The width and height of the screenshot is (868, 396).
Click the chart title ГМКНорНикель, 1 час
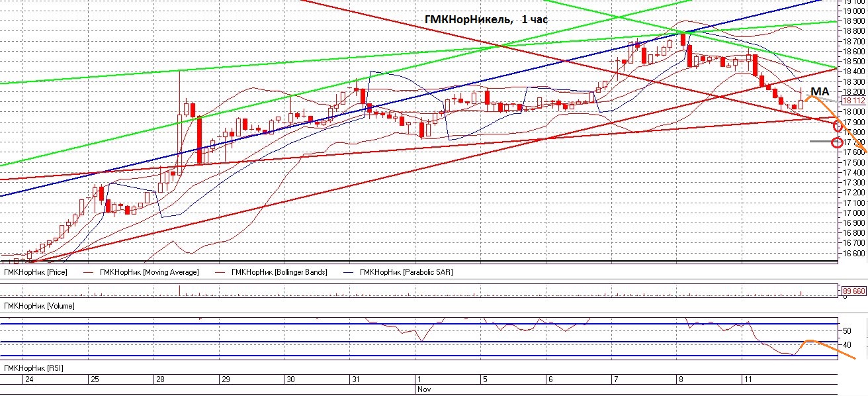(486, 19)
